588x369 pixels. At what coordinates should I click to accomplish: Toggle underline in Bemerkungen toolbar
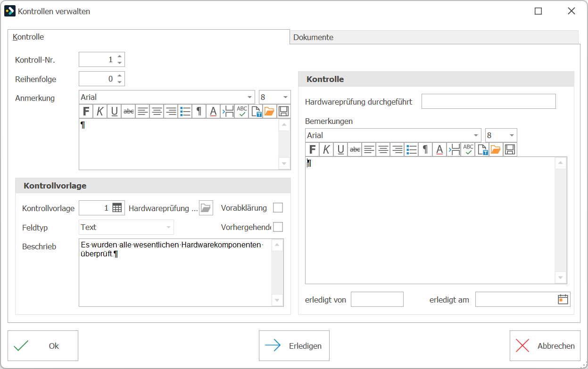pyautogui.click(x=340, y=149)
